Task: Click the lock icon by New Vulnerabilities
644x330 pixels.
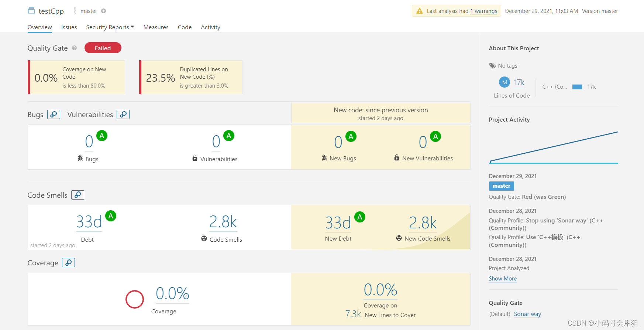Action: (x=397, y=157)
